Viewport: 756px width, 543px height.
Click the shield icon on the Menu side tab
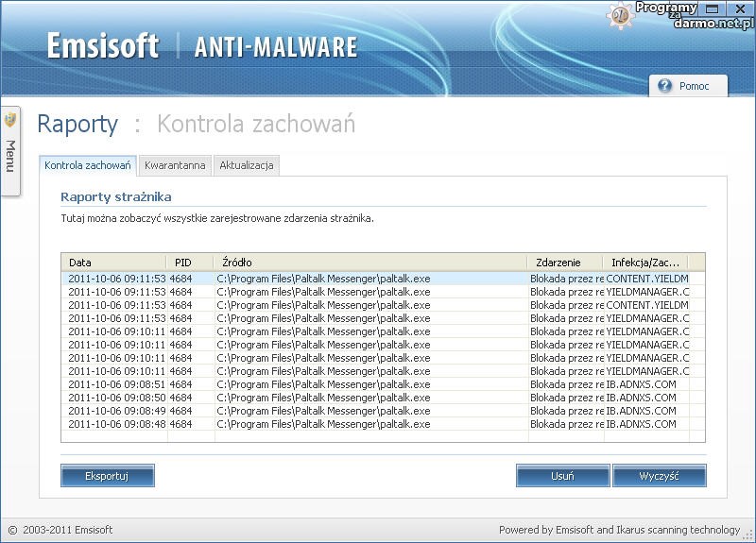[x=10, y=120]
